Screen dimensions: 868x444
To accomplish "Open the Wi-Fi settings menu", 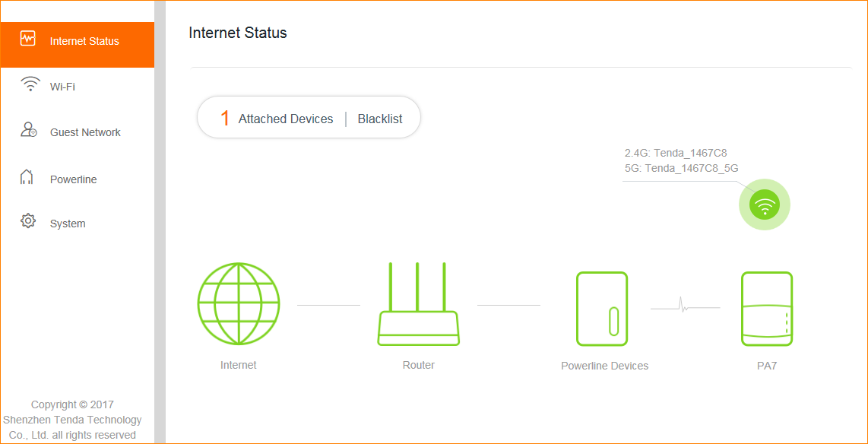I will tap(62, 87).
